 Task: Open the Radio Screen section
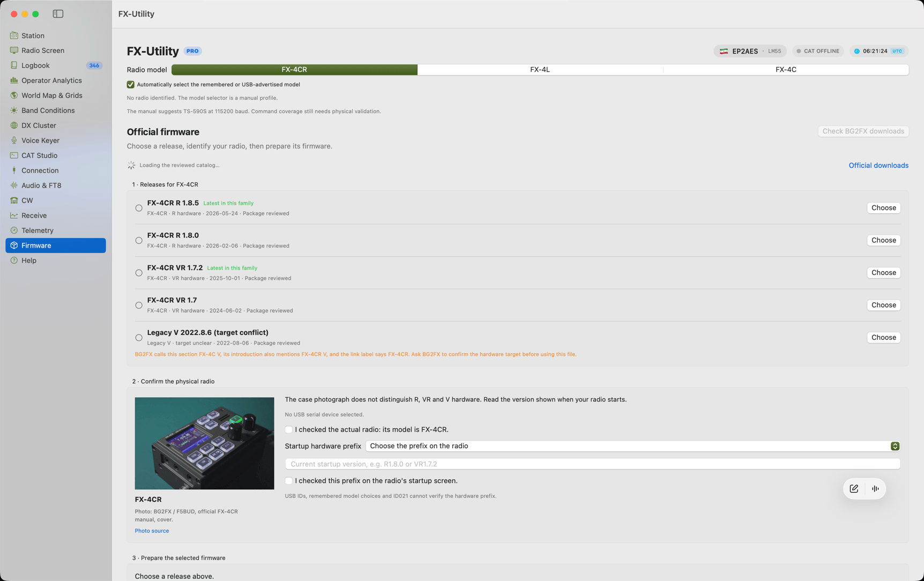[56, 50]
